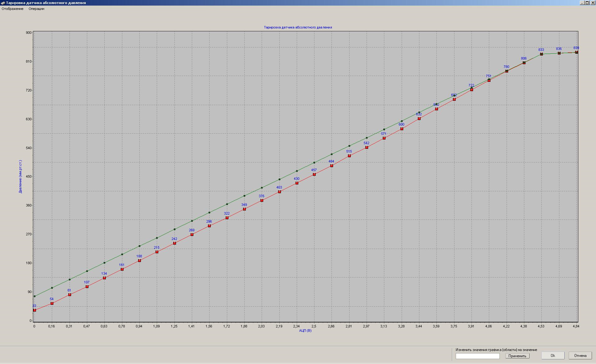Select the red data point labeled 242

coord(174,243)
